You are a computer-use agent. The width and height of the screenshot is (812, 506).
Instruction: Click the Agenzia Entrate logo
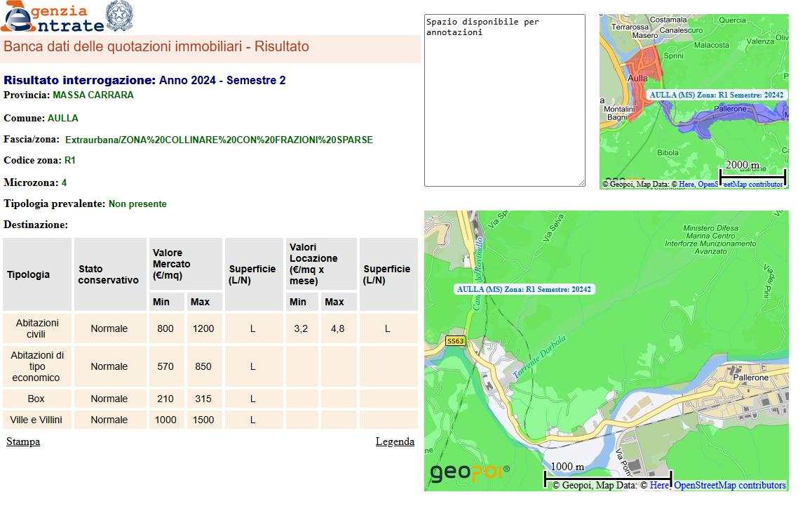coord(53,18)
